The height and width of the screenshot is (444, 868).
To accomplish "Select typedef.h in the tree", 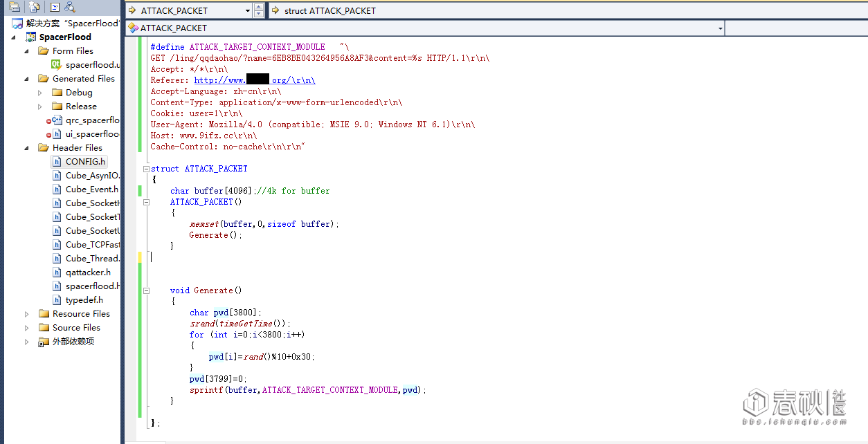I will point(78,299).
